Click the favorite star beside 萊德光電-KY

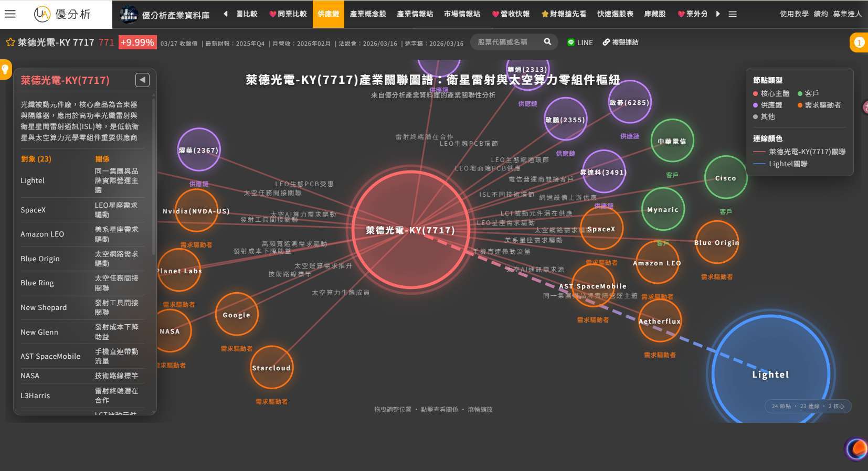[x=10, y=42]
